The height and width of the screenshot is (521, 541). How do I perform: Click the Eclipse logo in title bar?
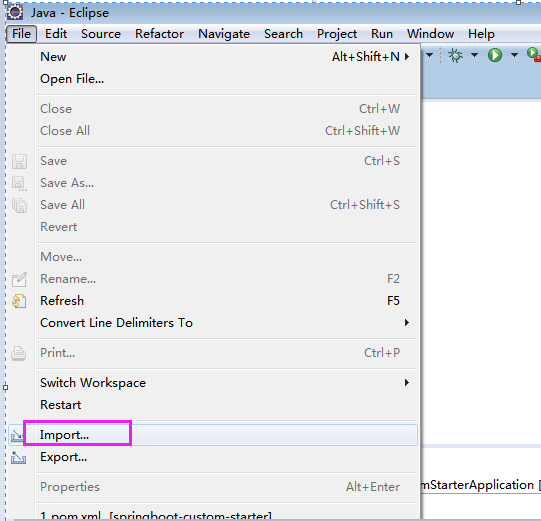point(15,13)
